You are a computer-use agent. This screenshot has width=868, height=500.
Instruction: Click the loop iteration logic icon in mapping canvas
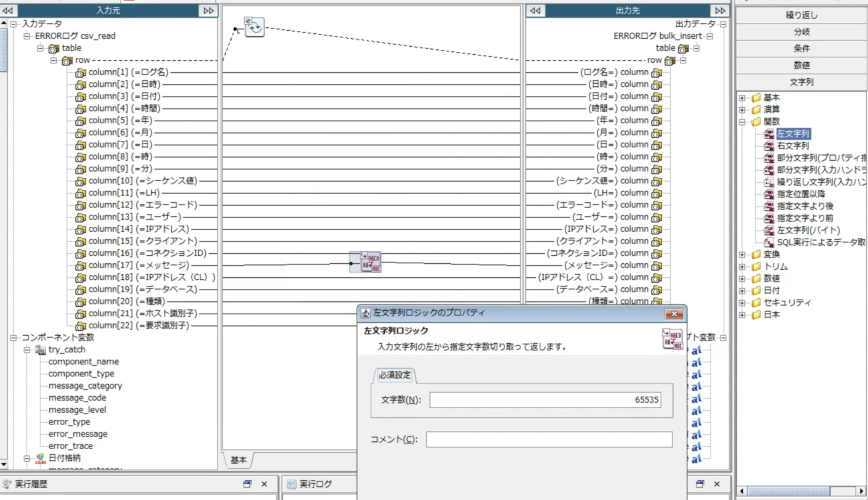[x=254, y=27]
